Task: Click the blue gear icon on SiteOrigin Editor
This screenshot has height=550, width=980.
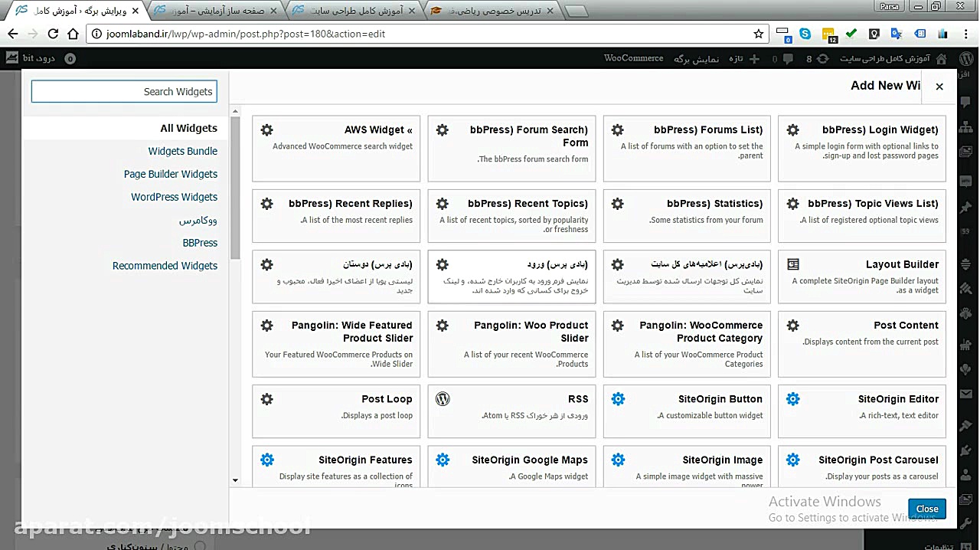Action: coord(793,399)
